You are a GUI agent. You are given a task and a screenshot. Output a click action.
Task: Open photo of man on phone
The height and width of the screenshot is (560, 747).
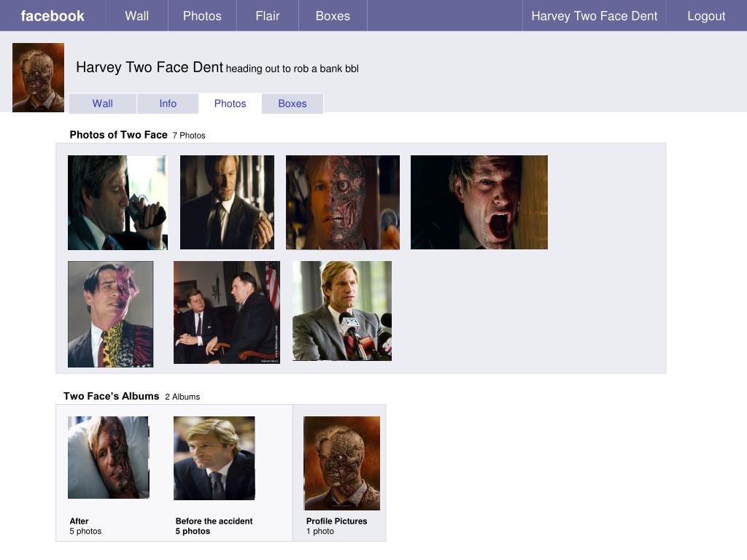click(x=117, y=203)
